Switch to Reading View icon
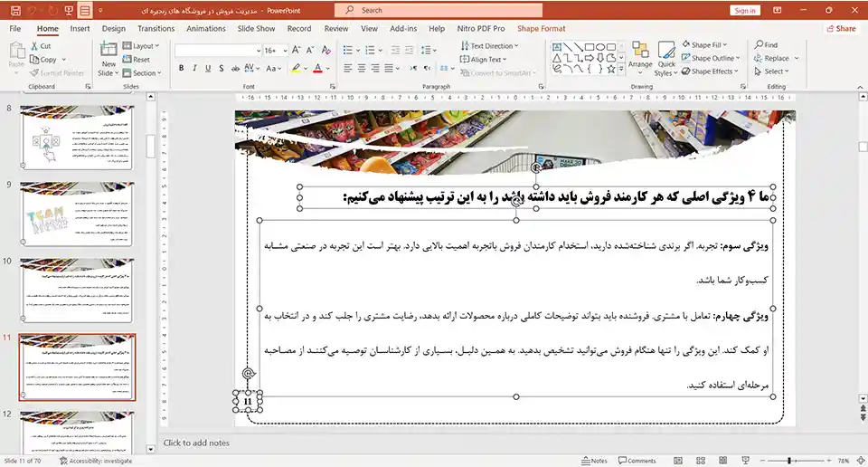 point(723,461)
